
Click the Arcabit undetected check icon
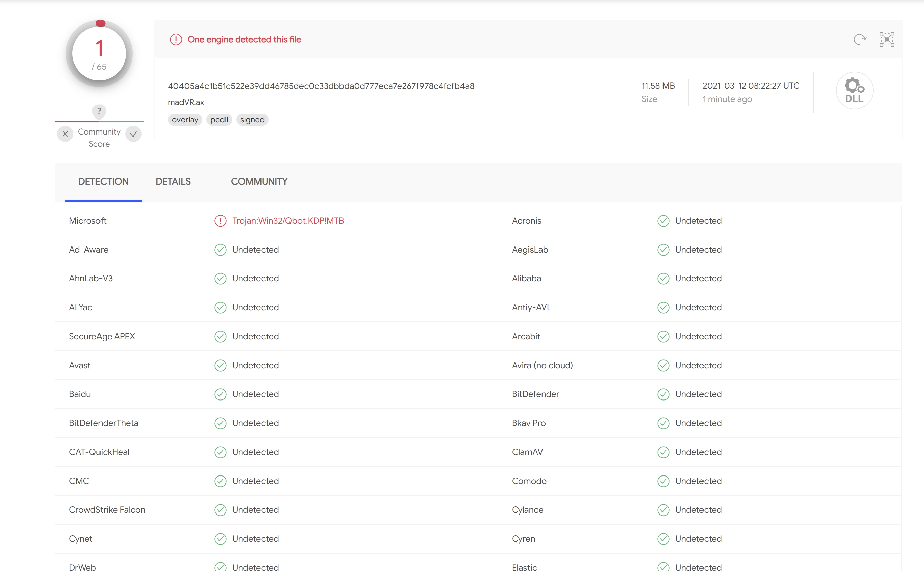663,336
